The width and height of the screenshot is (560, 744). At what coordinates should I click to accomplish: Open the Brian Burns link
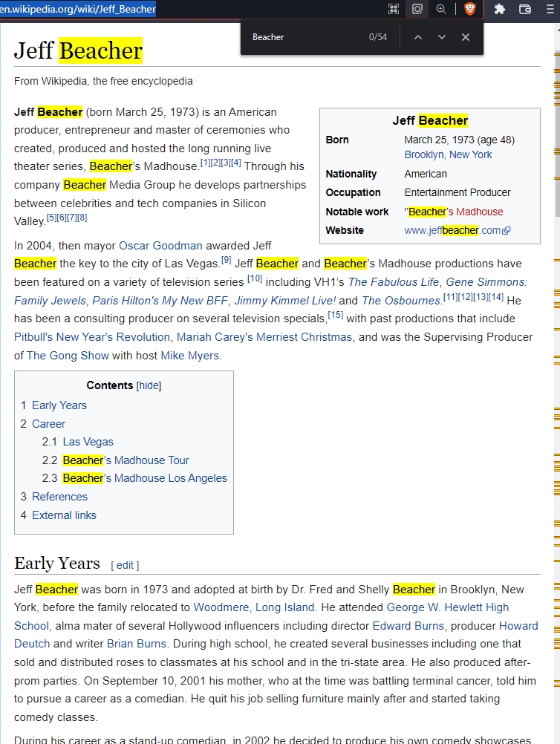[137, 644]
